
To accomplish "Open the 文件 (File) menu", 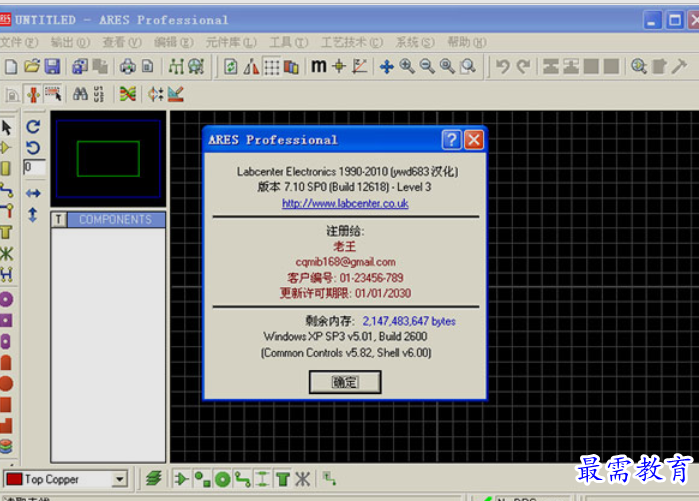I will click(18, 42).
